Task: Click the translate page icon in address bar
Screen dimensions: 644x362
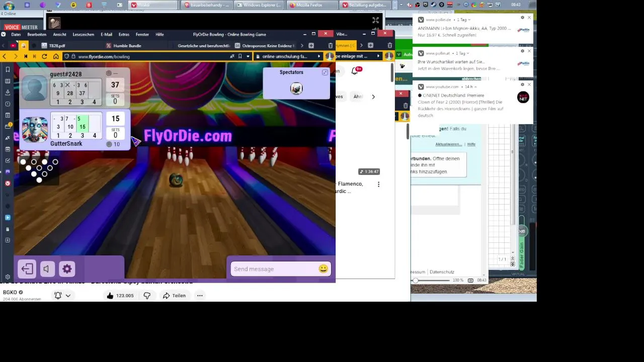Action: tap(232, 56)
